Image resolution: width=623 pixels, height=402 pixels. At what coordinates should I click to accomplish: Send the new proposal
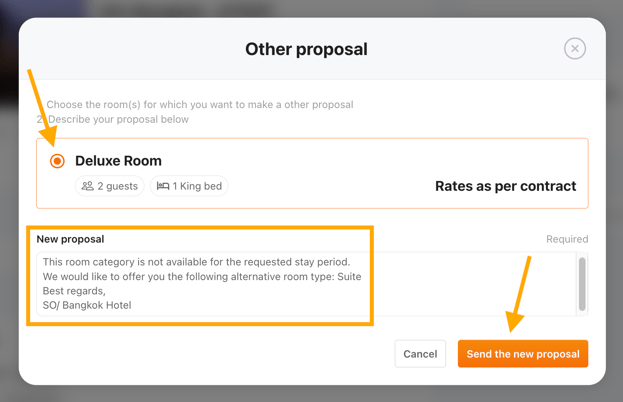click(523, 354)
